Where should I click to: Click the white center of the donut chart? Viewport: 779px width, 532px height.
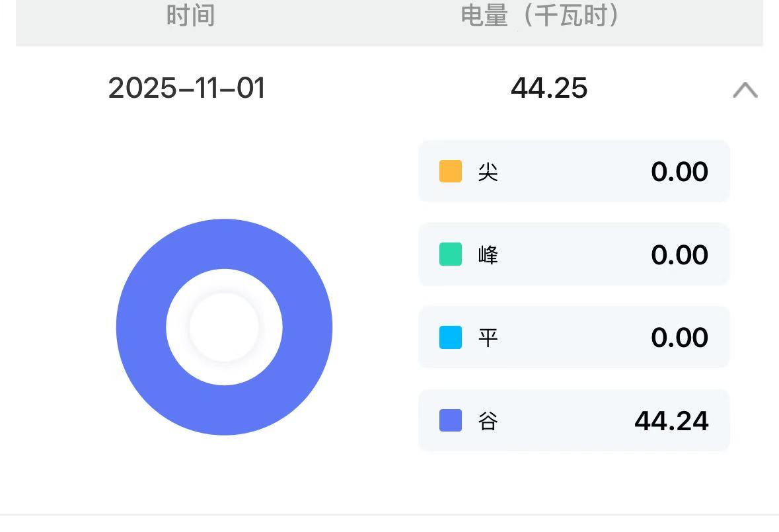tap(224, 327)
